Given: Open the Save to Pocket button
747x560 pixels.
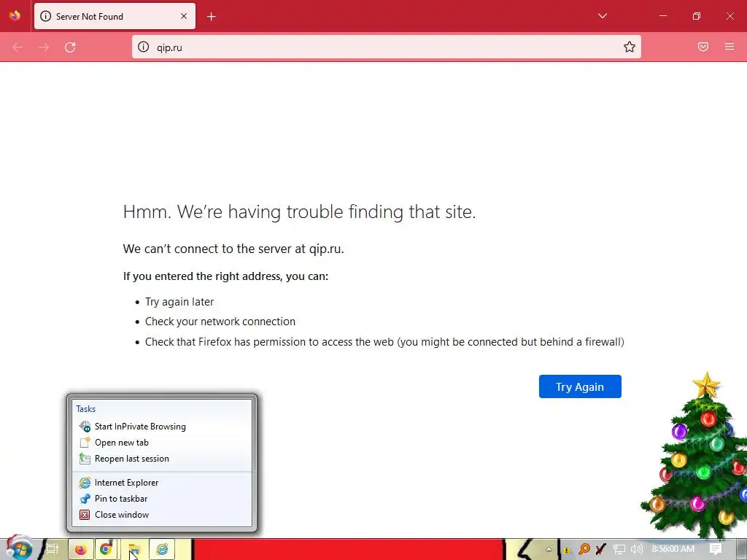Looking at the screenshot, I should [x=703, y=47].
